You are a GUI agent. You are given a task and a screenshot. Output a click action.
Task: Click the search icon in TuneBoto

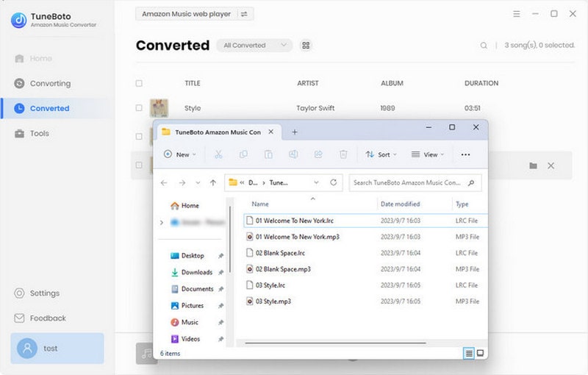coord(484,46)
